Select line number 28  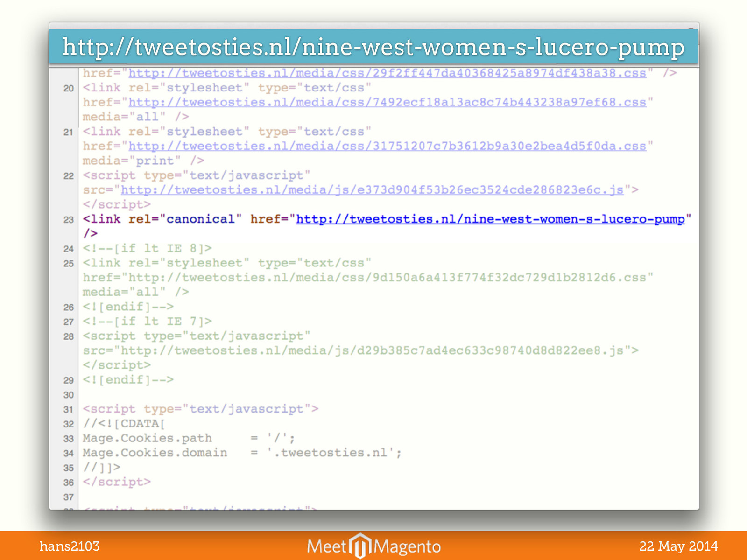click(69, 336)
